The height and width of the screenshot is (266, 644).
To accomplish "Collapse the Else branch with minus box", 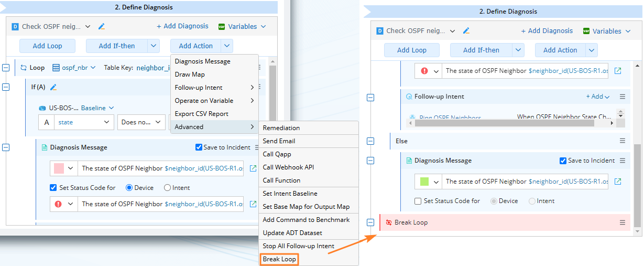I will [x=370, y=141].
